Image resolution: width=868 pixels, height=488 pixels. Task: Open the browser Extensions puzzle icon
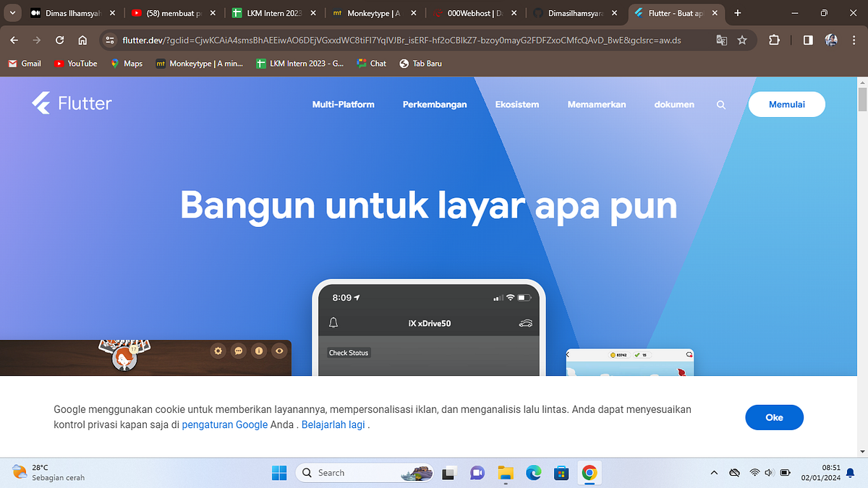pos(773,40)
